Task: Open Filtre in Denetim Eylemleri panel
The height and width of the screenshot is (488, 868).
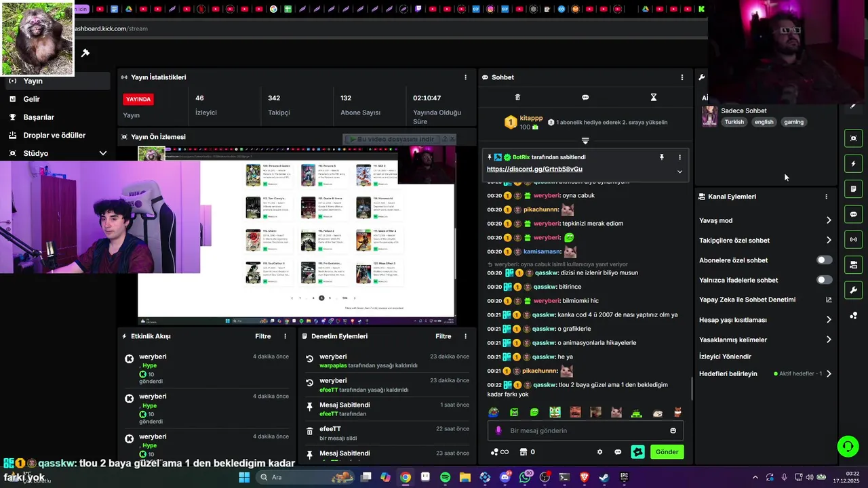Action: pos(443,336)
